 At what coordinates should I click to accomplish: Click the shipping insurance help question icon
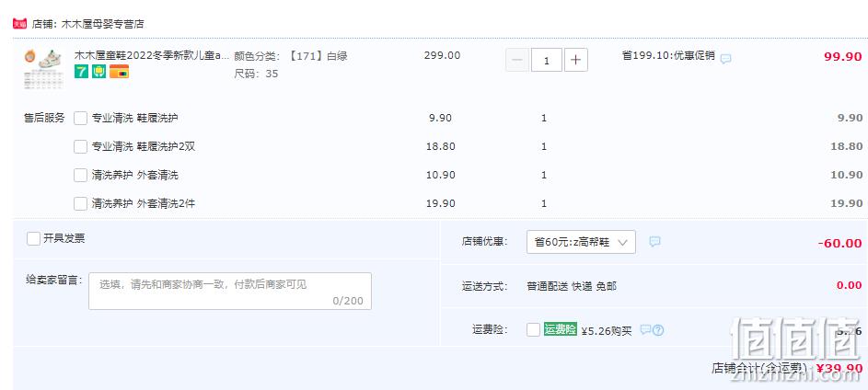coord(657,330)
